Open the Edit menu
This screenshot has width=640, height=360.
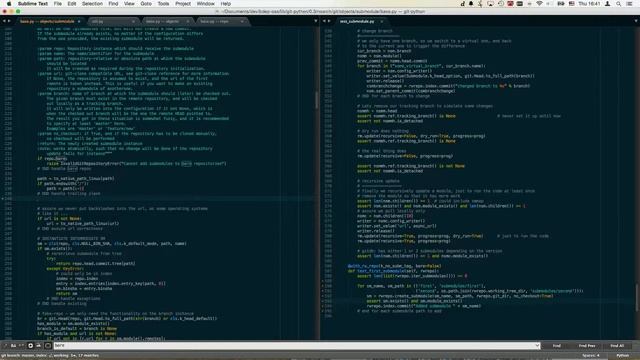tap(72, 4)
